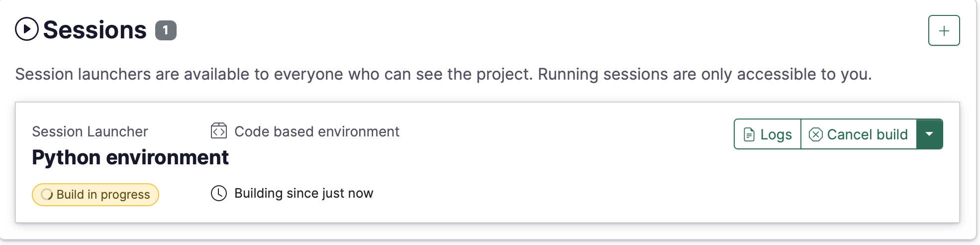
Task: Click the plus icon to add session launcher
Action: (x=944, y=30)
